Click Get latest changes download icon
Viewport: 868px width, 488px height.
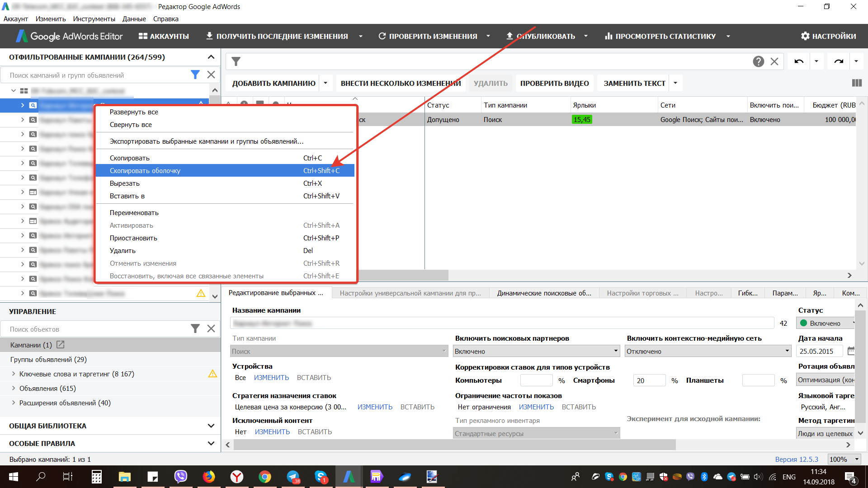tap(209, 36)
